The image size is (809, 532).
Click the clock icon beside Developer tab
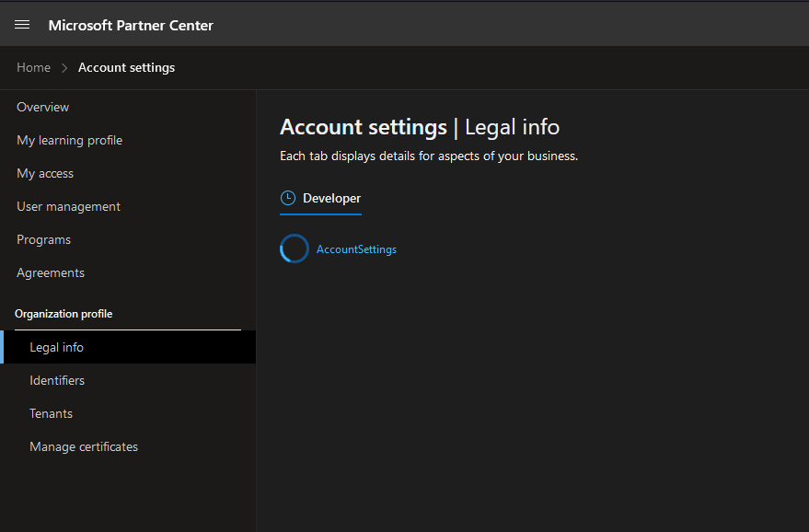pos(288,198)
